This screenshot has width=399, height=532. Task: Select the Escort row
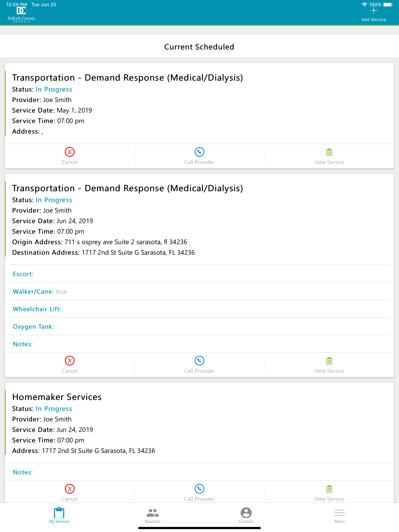click(199, 274)
